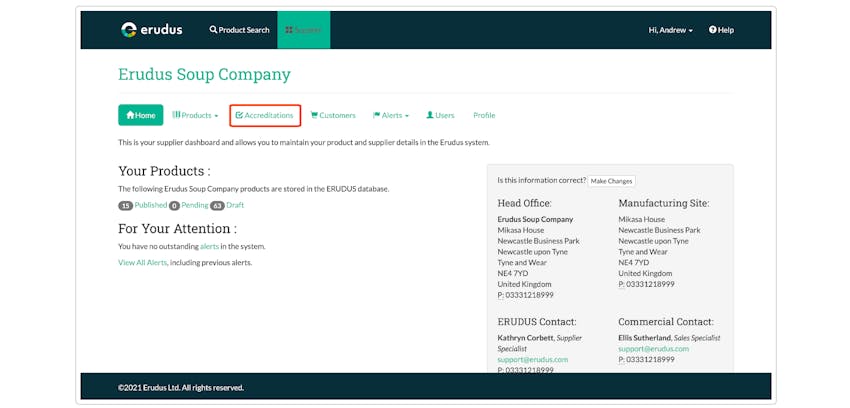This screenshot has width=850, height=408.
Task: Click the bold 'Erudus Soup Company' under Head Office
Action: click(x=535, y=219)
